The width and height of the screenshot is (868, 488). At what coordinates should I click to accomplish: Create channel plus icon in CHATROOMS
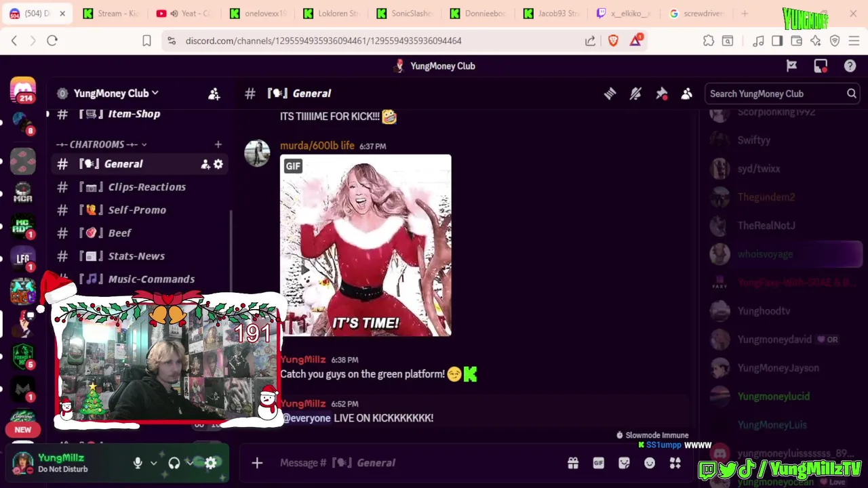click(x=218, y=144)
